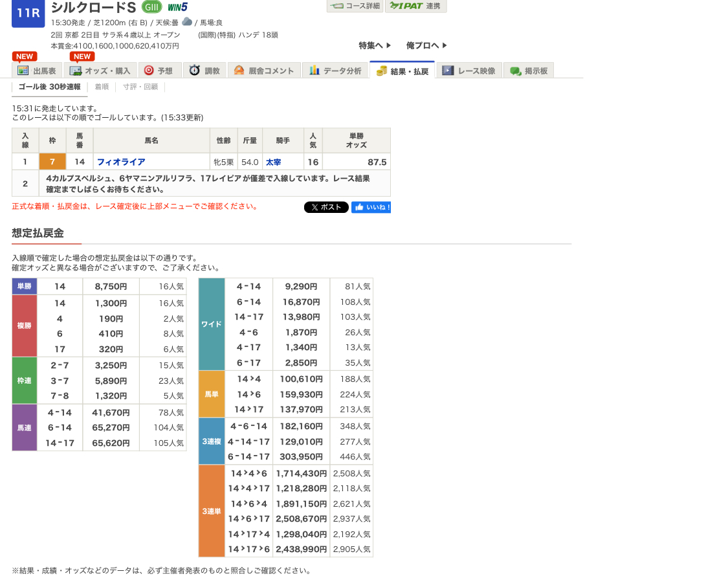Image resolution: width=728 pixels, height=587 pixels.
Task: Open the データ分析 chart tab
Action: [x=335, y=71]
